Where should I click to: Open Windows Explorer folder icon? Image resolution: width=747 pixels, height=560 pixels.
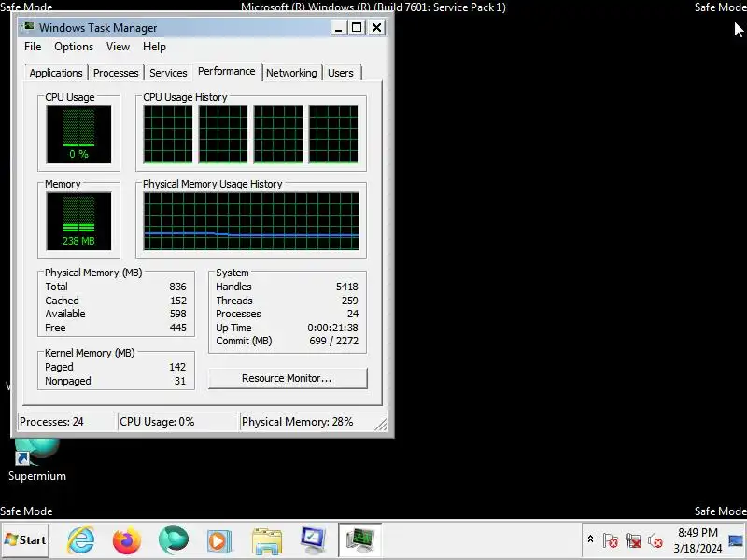click(266, 541)
